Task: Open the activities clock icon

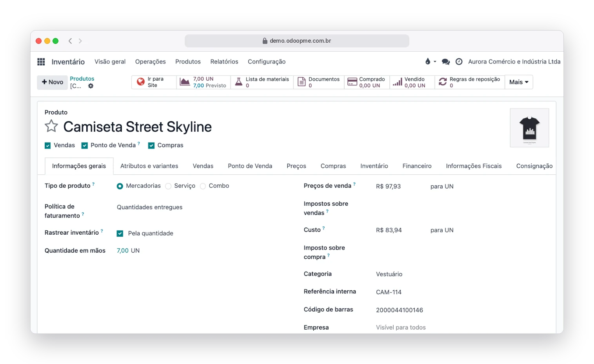Action: coord(459,62)
